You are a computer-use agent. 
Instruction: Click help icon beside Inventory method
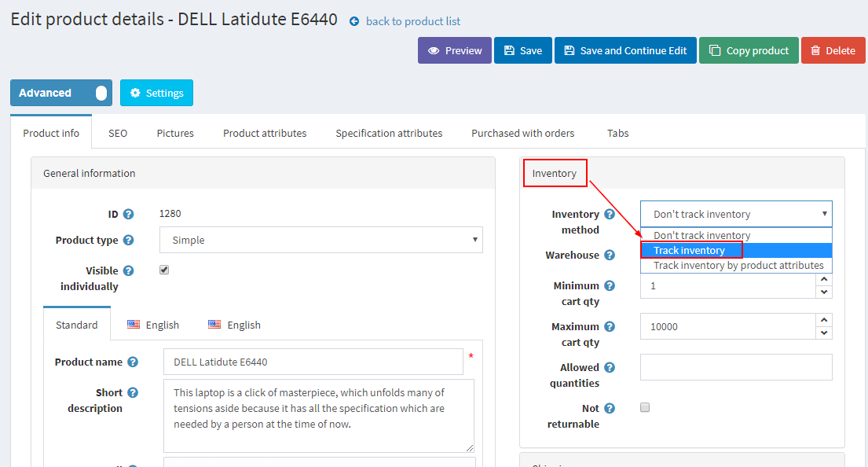[x=610, y=214]
